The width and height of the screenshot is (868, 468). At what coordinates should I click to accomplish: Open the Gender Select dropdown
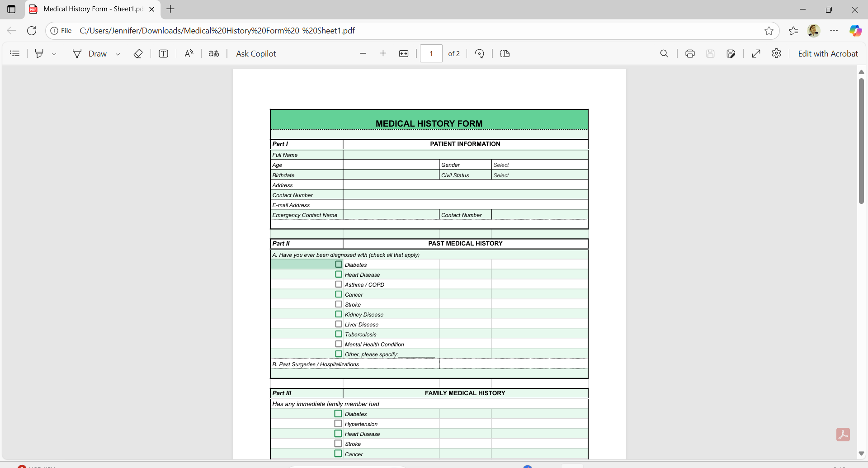coord(540,165)
